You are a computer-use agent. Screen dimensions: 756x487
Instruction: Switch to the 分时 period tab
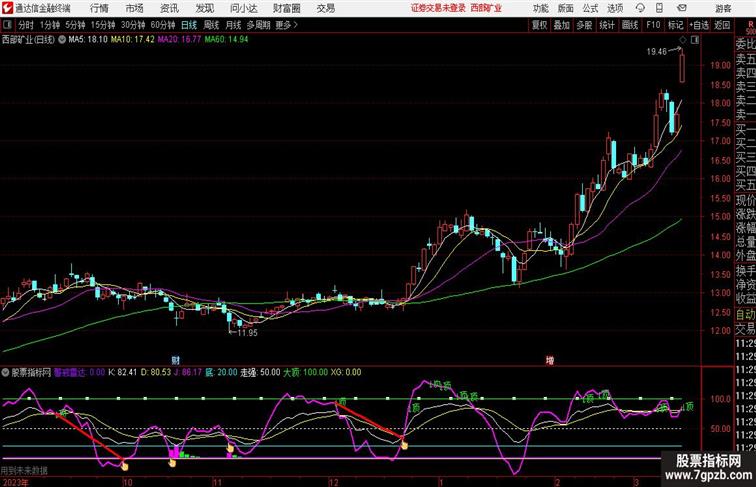coord(26,25)
